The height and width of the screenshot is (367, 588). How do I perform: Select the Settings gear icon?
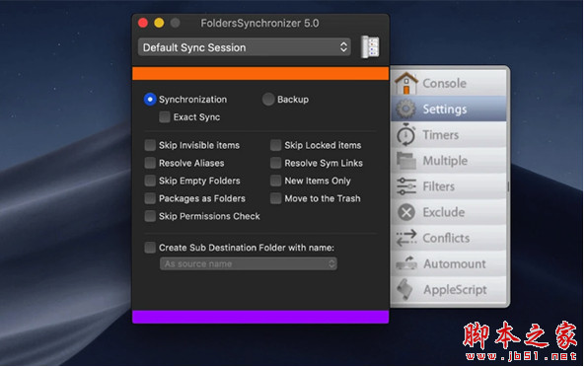[406, 110]
